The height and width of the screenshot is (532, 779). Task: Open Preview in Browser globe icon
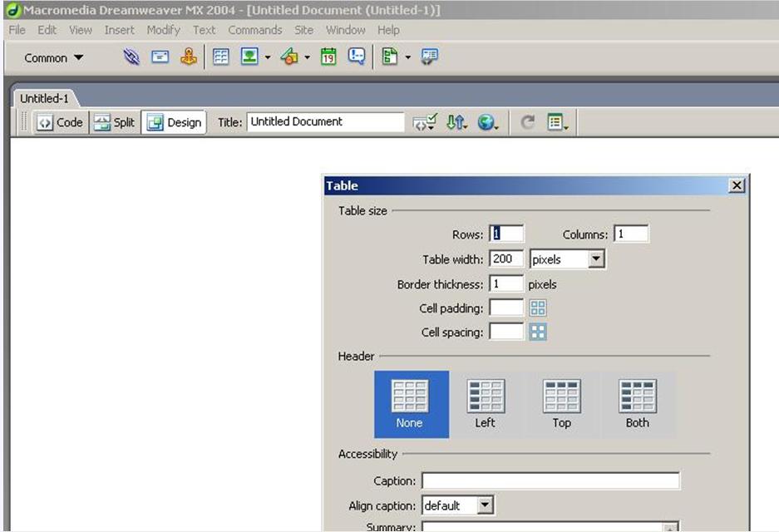pos(487,122)
